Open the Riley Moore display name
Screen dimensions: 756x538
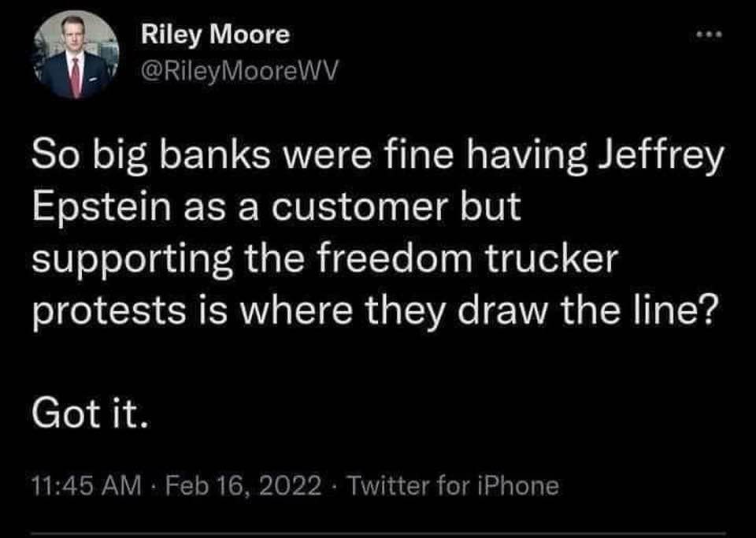tap(214, 35)
